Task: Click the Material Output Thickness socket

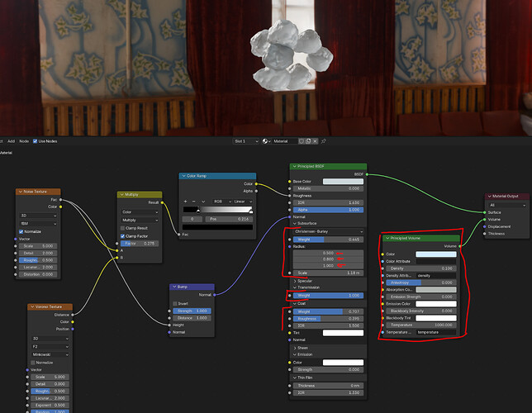Action: click(484, 234)
